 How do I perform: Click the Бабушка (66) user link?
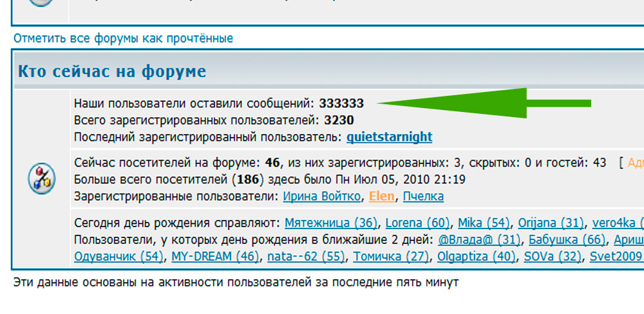[567, 240]
